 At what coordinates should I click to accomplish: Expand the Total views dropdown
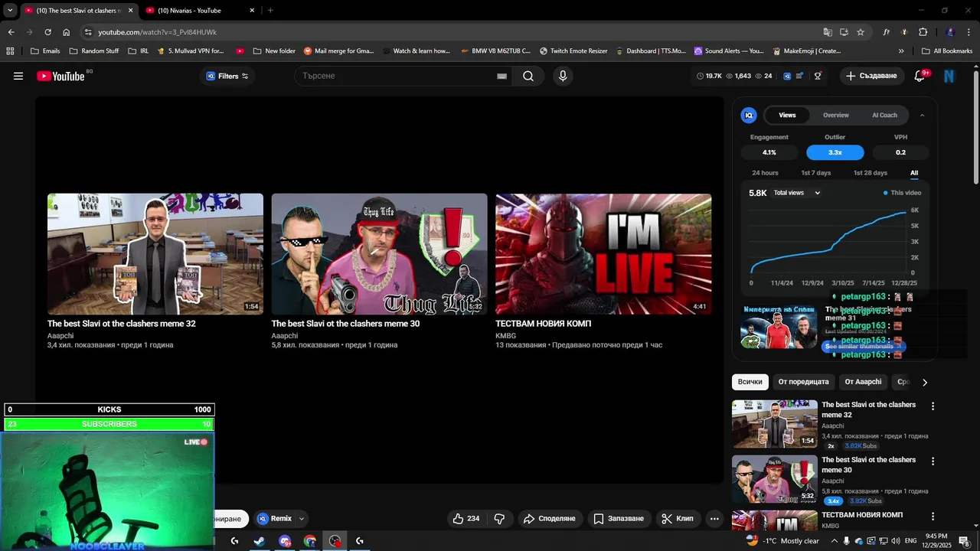tap(797, 193)
